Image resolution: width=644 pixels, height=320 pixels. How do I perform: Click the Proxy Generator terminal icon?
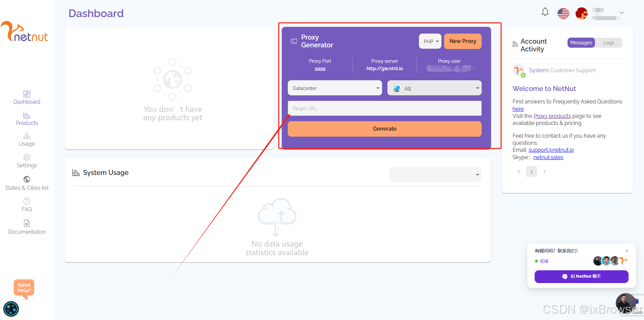coord(294,41)
